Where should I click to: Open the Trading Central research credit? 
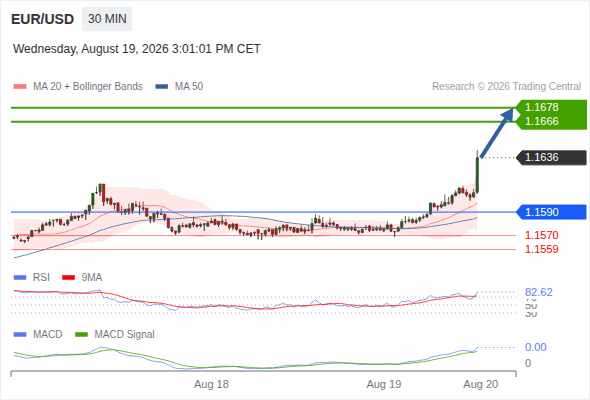tap(506, 87)
